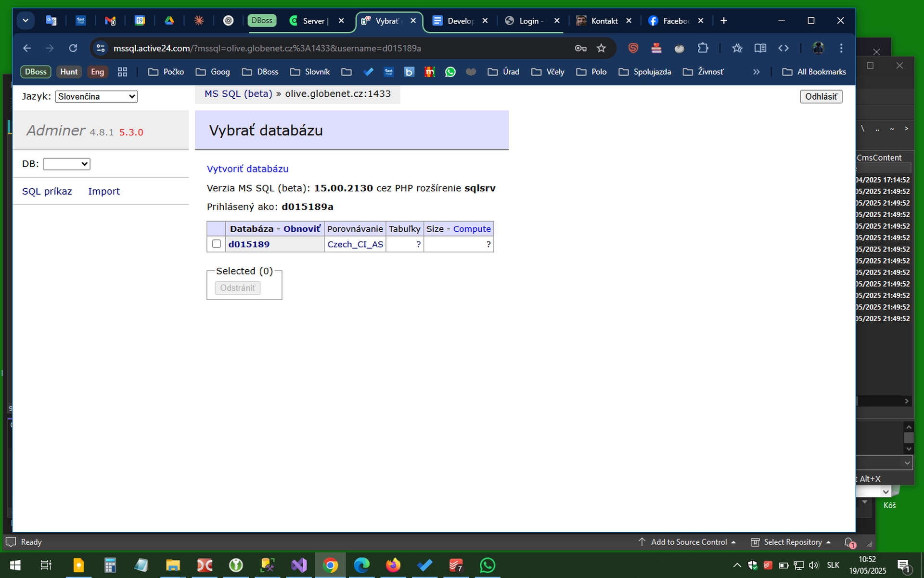Open the Jazyk language dropdown
Screen dimensions: 924x578
pos(96,96)
